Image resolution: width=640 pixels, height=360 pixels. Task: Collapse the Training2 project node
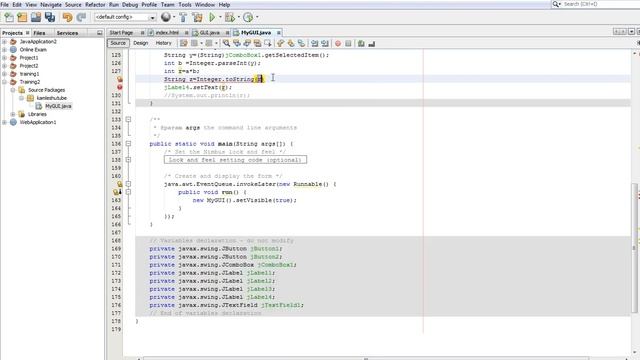click(4, 82)
